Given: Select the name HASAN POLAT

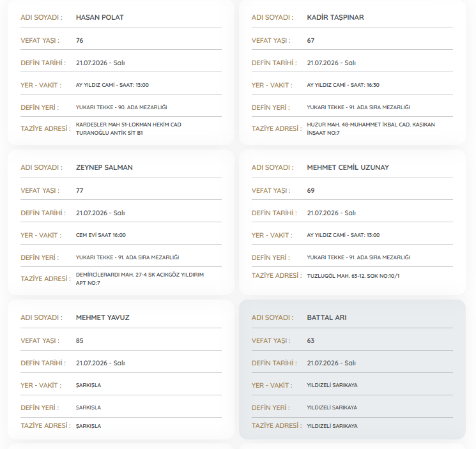Looking at the screenshot, I should (100, 17).
